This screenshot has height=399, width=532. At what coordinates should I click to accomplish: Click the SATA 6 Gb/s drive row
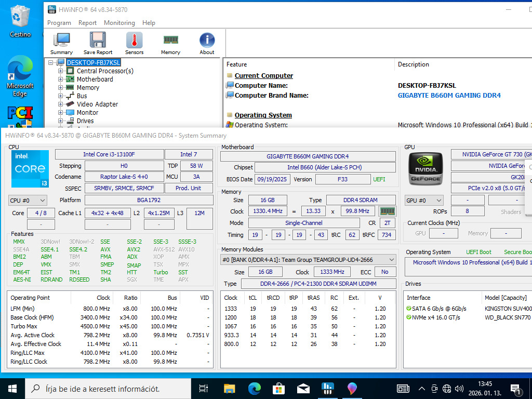(468, 309)
